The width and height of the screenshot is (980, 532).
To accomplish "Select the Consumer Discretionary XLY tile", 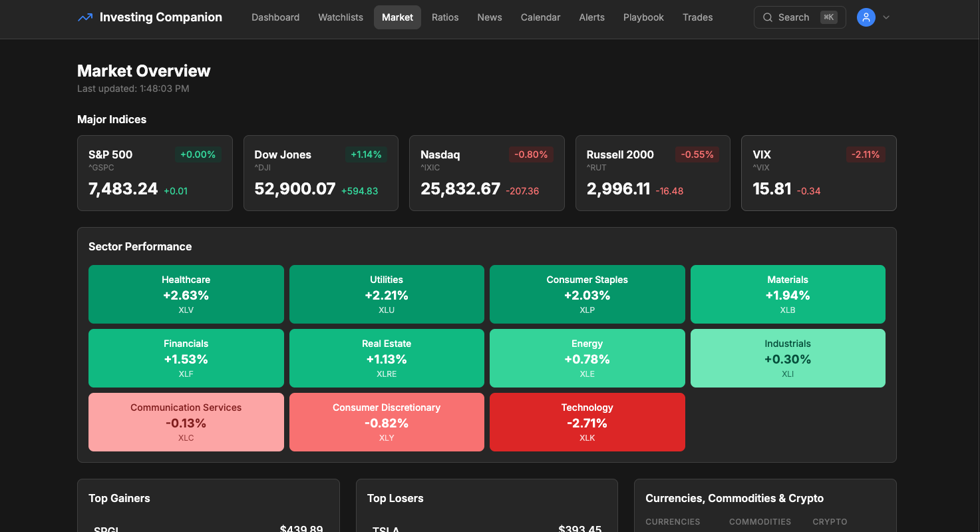I will coord(387,422).
